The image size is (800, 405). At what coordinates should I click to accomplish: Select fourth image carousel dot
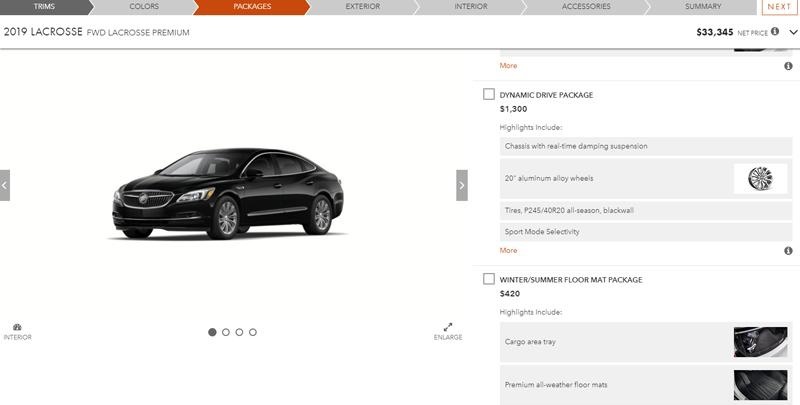[253, 332]
